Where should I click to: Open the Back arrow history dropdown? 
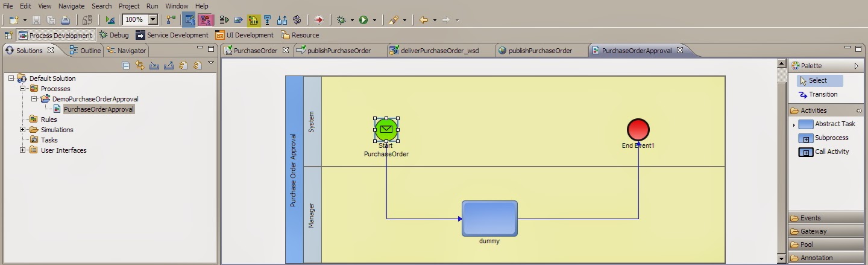[434, 20]
